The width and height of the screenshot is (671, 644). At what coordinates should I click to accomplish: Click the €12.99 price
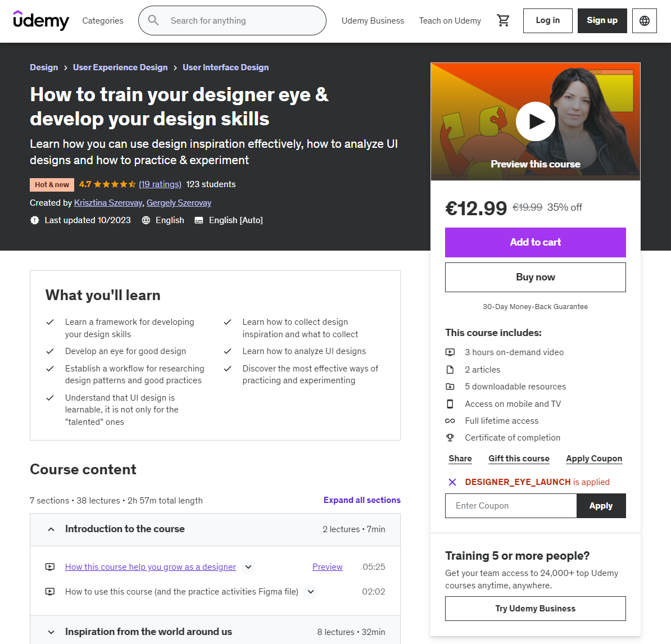pyautogui.click(x=476, y=208)
